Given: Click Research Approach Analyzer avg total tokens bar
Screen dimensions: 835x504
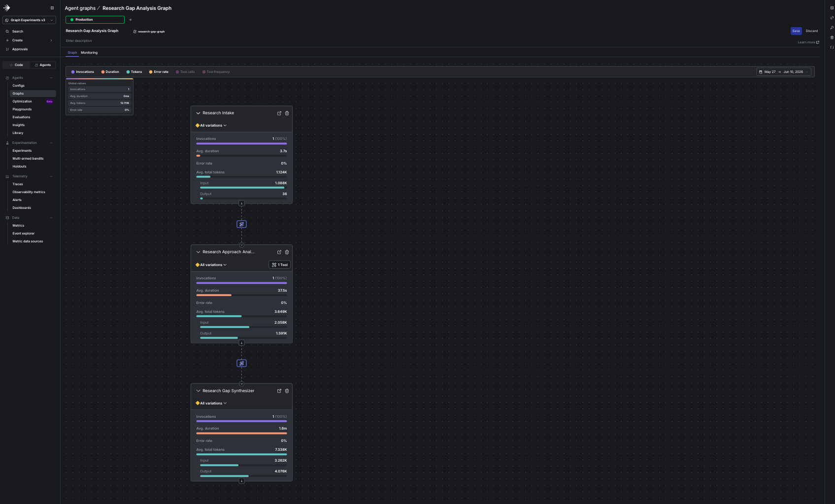Looking at the screenshot, I should coord(241,316).
